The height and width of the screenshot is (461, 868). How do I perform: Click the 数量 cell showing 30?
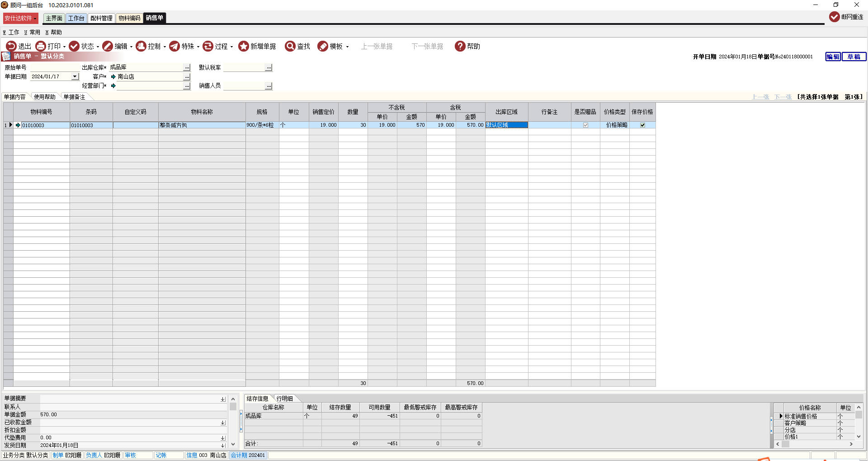click(353, 125)
